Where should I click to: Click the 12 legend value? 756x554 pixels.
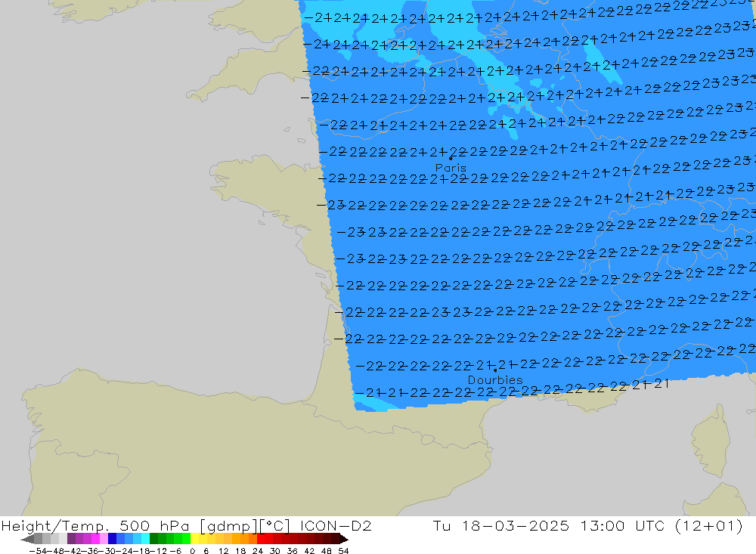point(223,551)
